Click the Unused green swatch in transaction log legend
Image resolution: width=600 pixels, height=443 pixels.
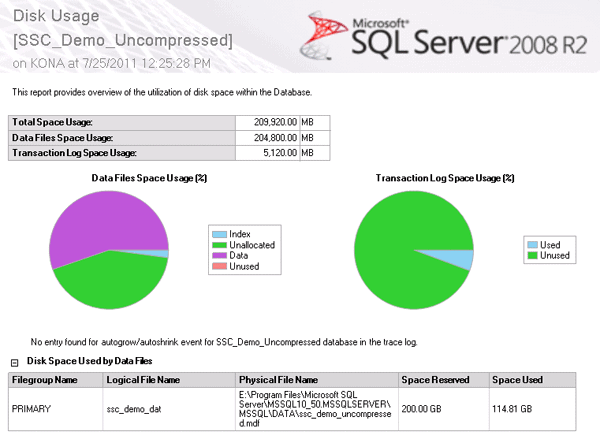[532, 255]
